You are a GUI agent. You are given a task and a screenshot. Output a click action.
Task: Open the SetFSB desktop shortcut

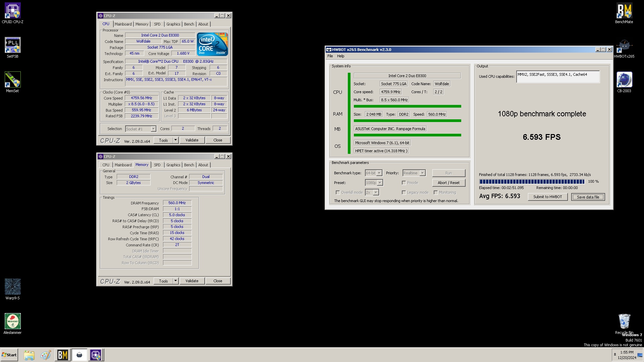click(x=12, y=48)
